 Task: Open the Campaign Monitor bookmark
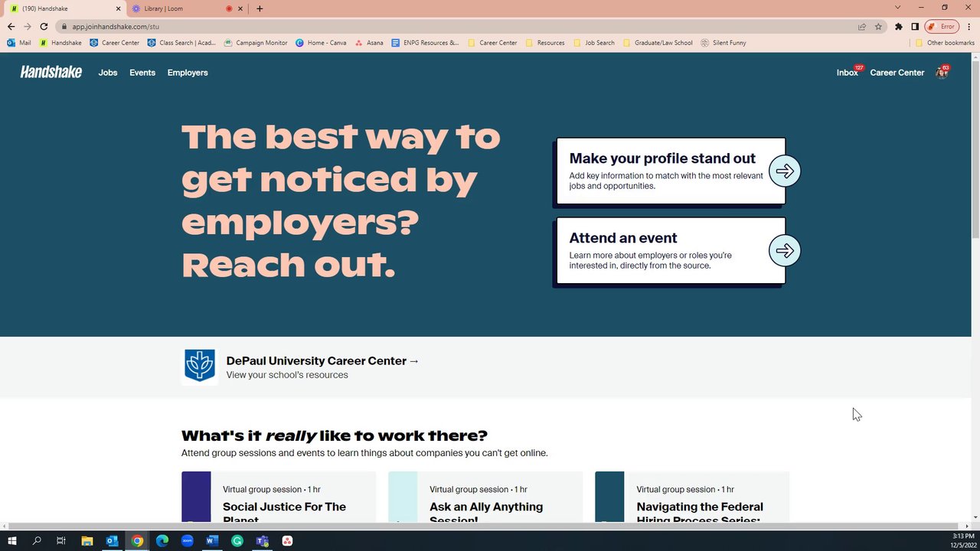[x=256, y=43]
